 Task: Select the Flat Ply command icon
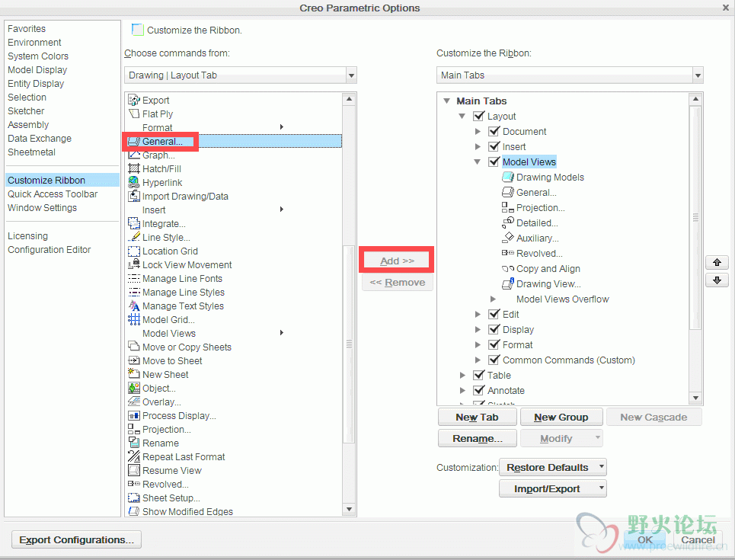pos(134,114)
